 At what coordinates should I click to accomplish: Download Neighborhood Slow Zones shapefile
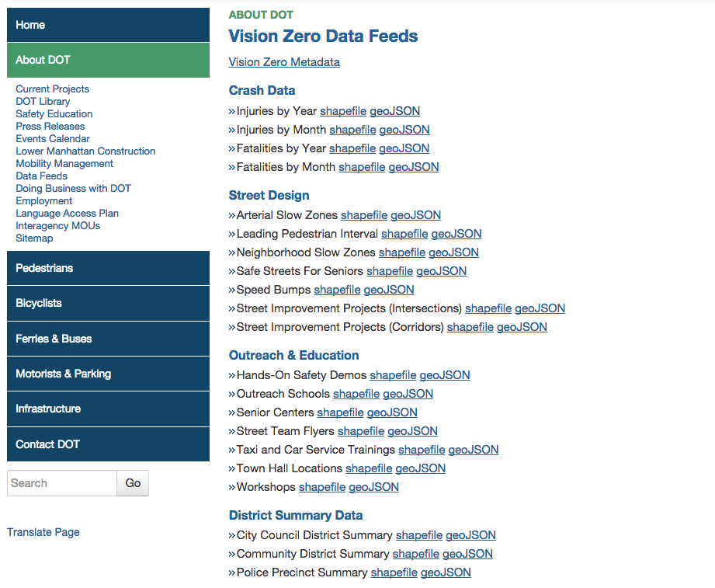(x=402, y=252)
